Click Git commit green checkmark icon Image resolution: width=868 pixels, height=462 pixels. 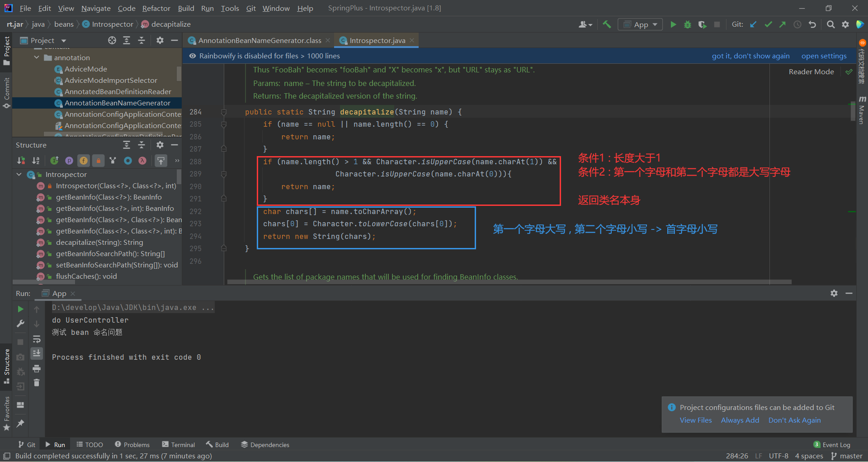[768, 24]
